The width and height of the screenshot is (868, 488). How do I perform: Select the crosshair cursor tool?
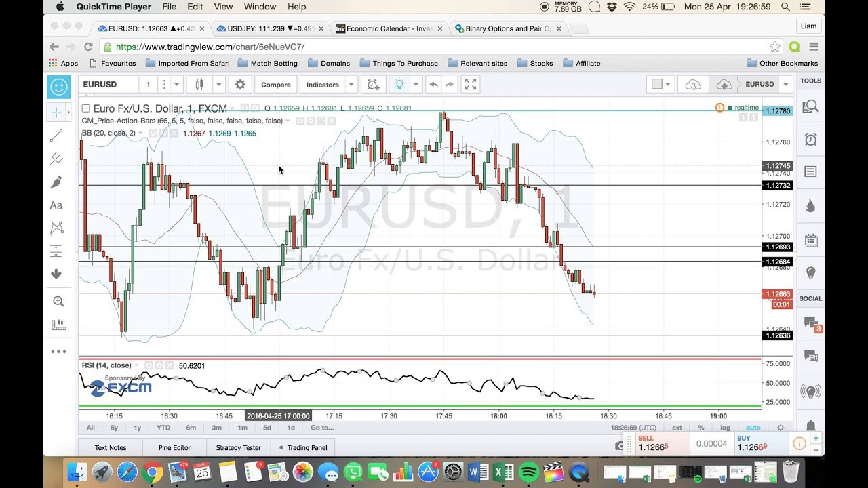[57, 112]
